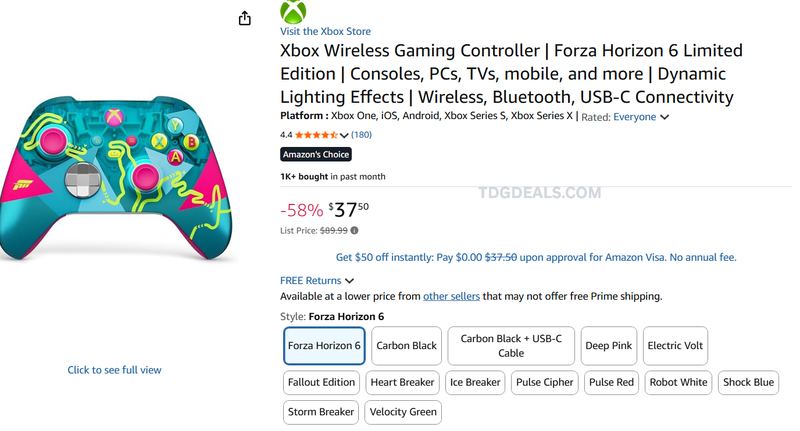This screenshot has width=800, height=431.
Task: Click the green Xbox logo icon
Action: coord(293,11)
